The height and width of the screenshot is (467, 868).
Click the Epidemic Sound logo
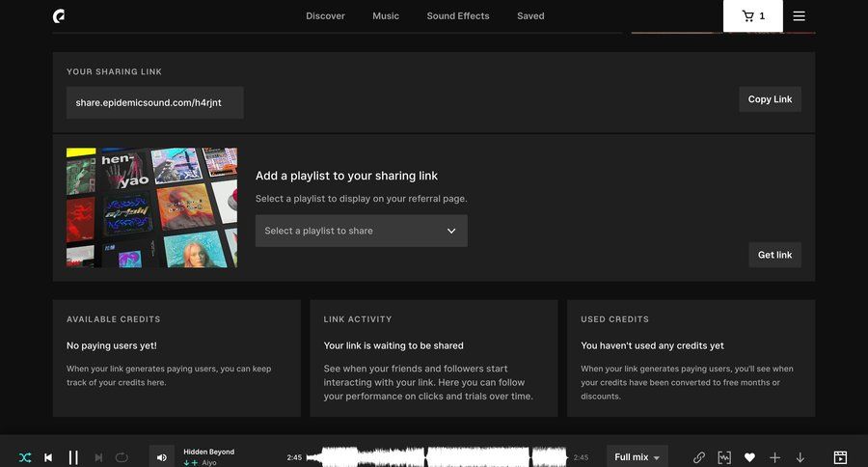click(x=59, y=16)
